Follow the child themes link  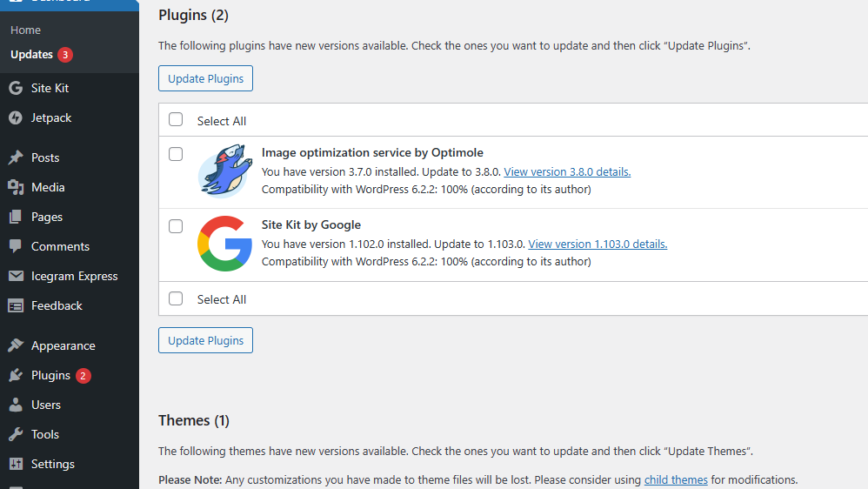(x=676, y=479)
